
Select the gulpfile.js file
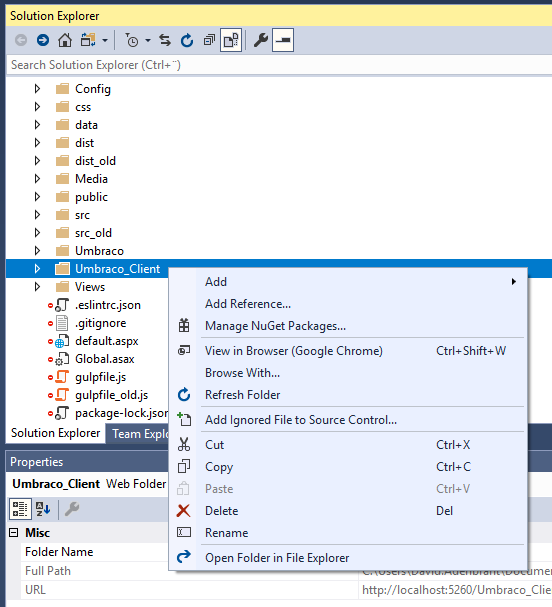tap(100, 377)
